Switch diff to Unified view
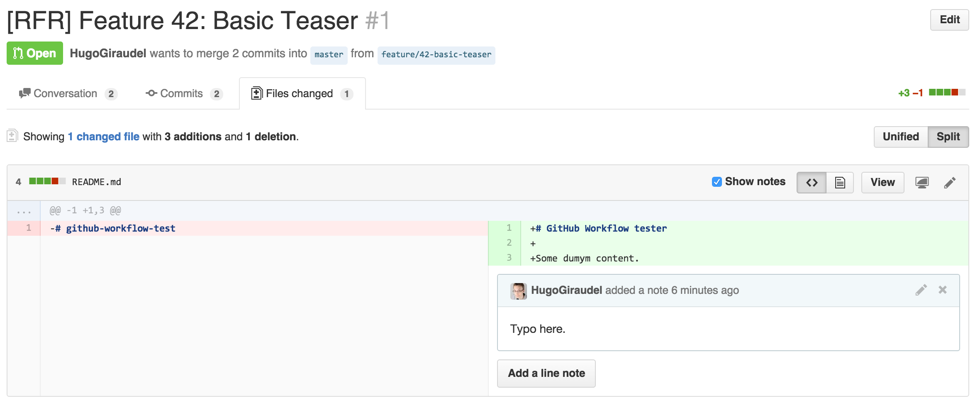Image resolution: width=980 pixels, height=408 pixels. 901,137
